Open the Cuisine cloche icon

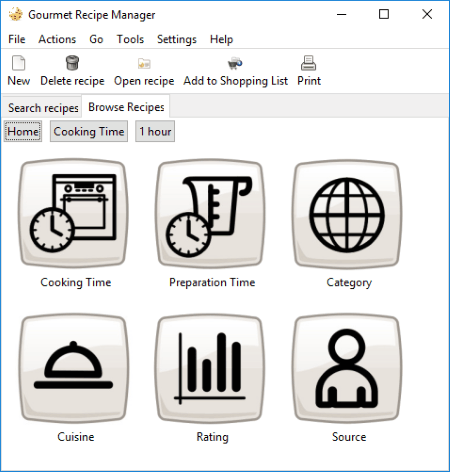tap(73, 368)
